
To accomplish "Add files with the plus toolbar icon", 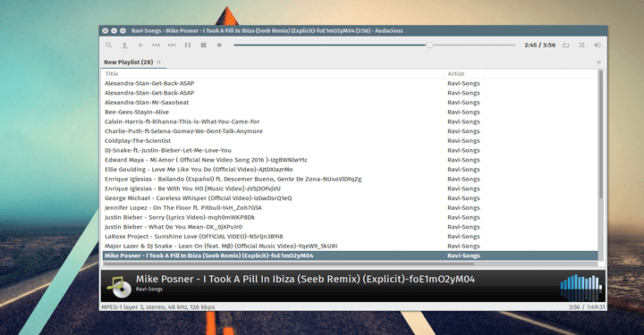I will 140,45.
